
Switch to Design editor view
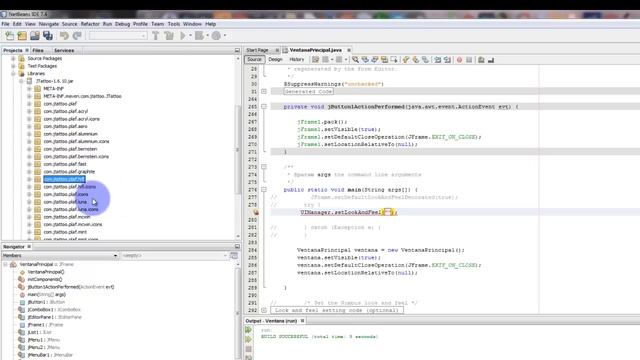point(275,60)
